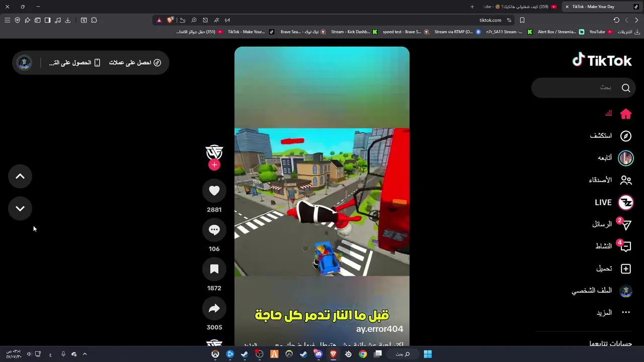Viewport: 644px width, 362px height.
Task: Close the TikTok - Make Your Day tab
Action: [567, 7]
